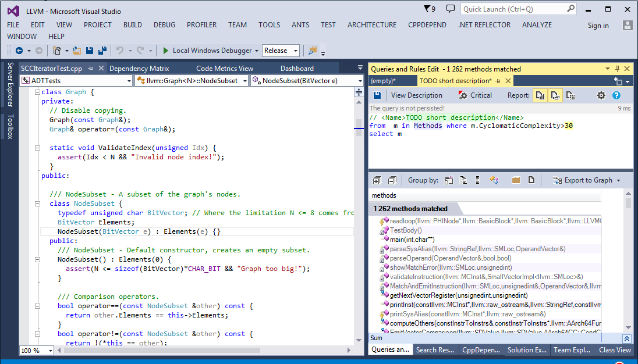
Task: Switch to the Solution Explorer bottom tab
Action: (x=527, y=350)
